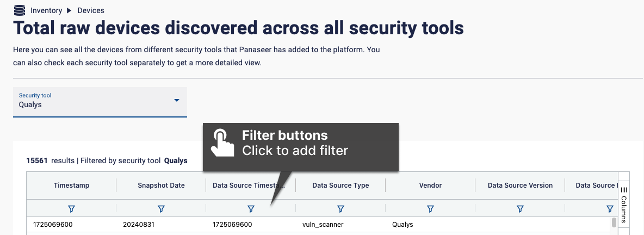Go to Devices breadcrumb
644x235 pixels.
click(x=91, y=10)
